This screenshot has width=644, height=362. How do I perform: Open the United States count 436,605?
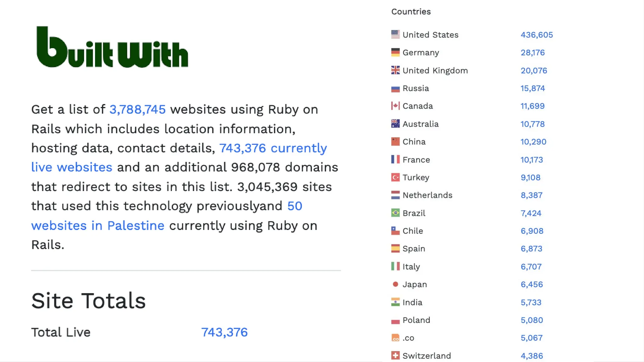(536, 35)
